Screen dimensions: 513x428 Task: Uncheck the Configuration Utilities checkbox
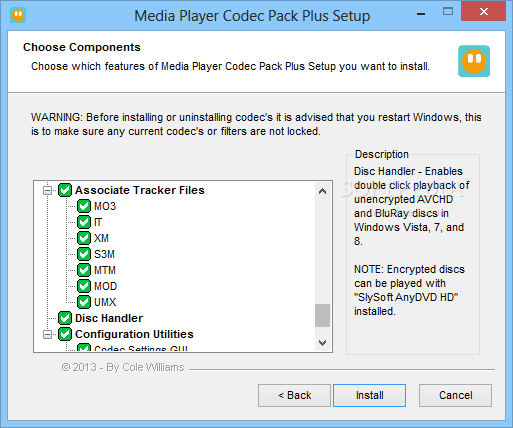click(x=65, y=334)
